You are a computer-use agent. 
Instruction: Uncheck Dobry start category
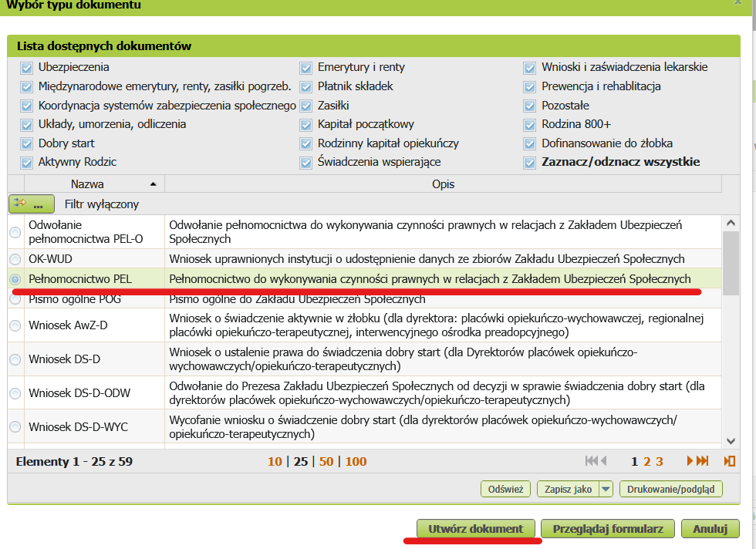26,144
